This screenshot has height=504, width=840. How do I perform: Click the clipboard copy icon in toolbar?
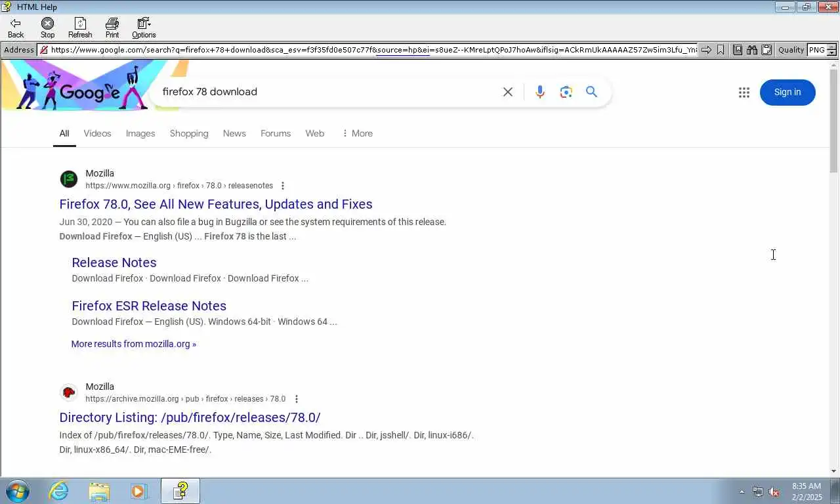point(766,50)
